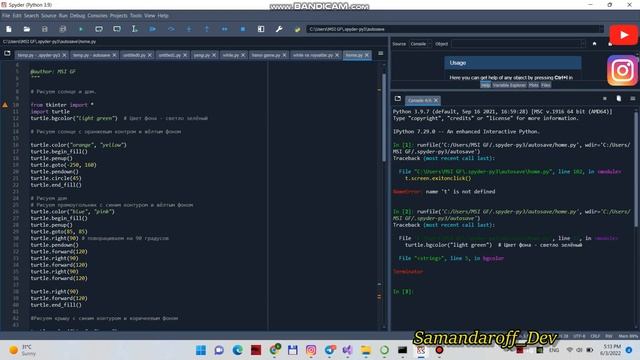Open a file with the folder icon
The width and height of the screenshot is (640, 360).
(x=27, y=29)
